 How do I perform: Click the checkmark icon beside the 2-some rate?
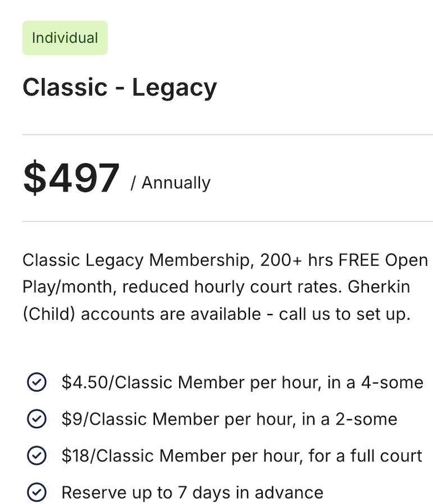pos(37,419)
